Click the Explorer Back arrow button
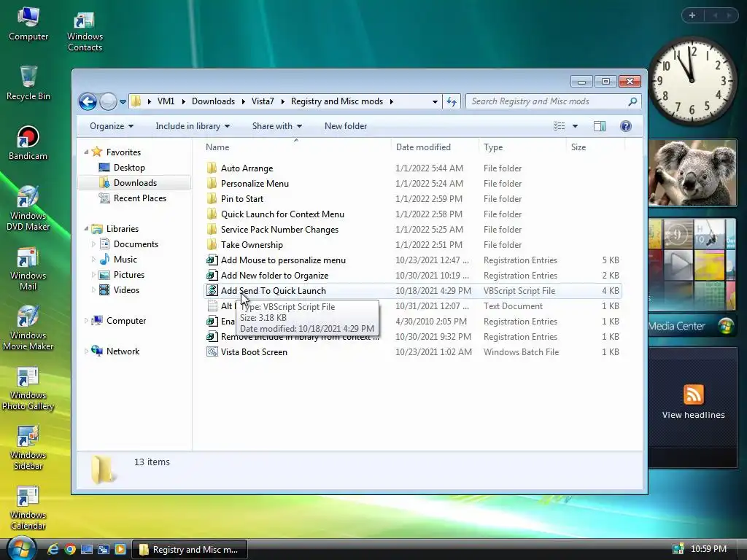Viewport: 747px width, 560px height. click(x=88, y=101)
